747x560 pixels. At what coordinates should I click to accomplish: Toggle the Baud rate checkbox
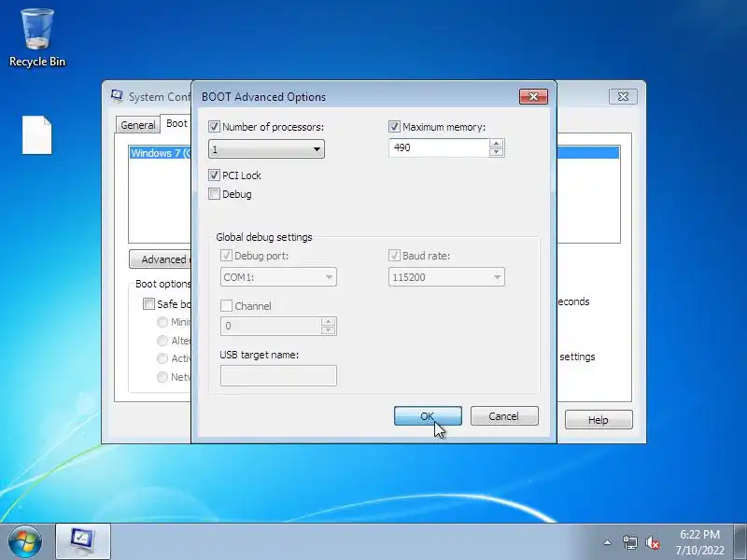(x=394, y=256)
